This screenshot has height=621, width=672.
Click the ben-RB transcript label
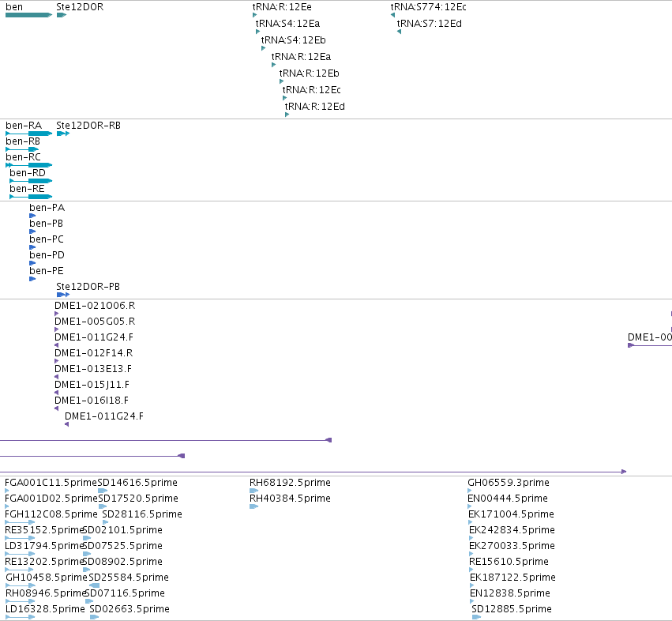click(23, 141)
